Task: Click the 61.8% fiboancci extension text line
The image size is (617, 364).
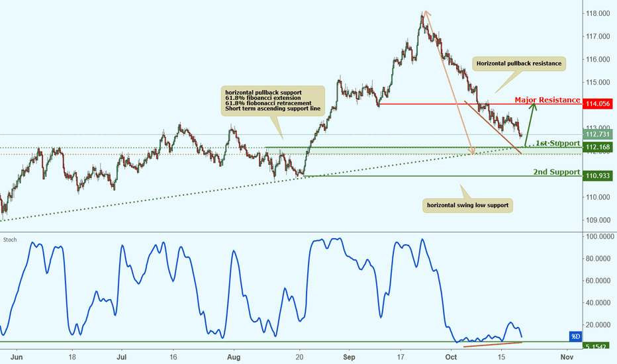Action: point(263,98)
